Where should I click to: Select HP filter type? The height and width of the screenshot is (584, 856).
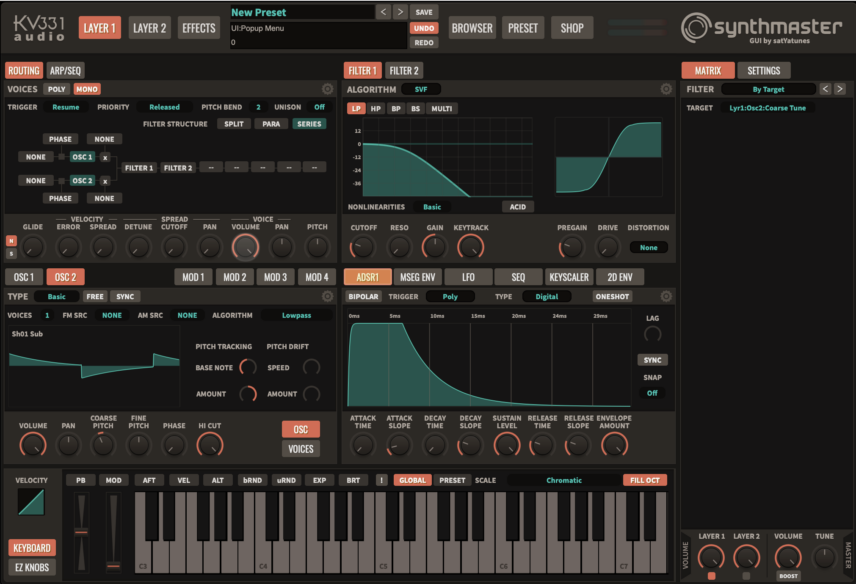tap(376, 109)
